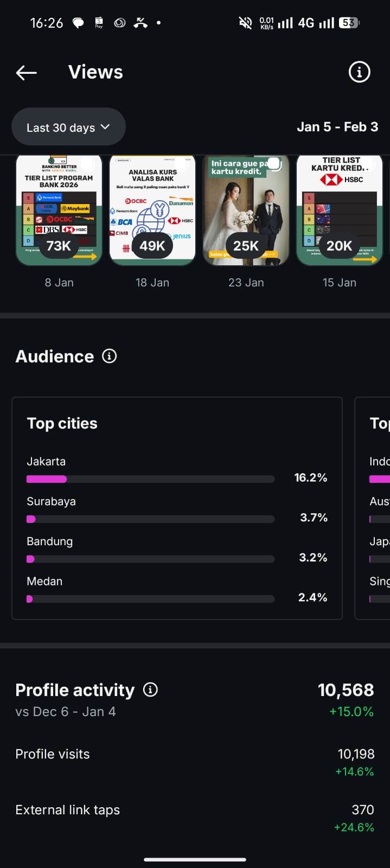This screenshot has height=868, width=390.
Task: Select the Top cities audience card
Action: [177, 424]
